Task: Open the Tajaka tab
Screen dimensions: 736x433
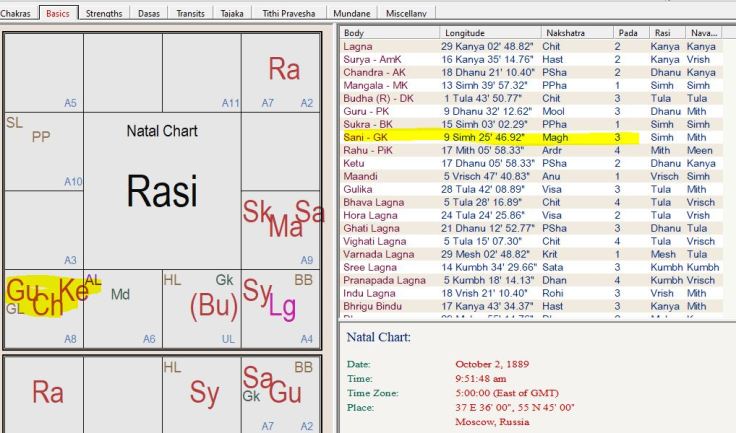Action: 232,14
